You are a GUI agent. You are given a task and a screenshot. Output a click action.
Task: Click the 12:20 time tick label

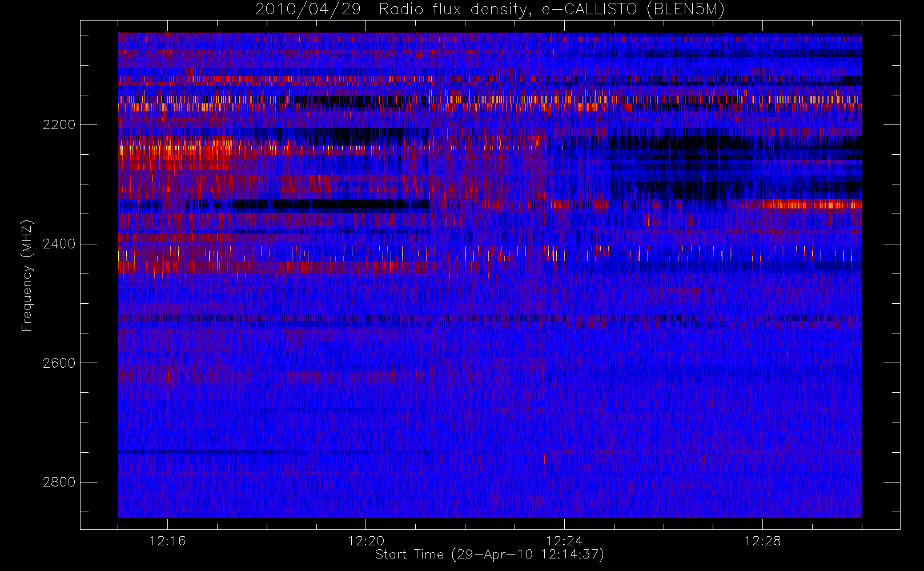(x=365, y=541)
